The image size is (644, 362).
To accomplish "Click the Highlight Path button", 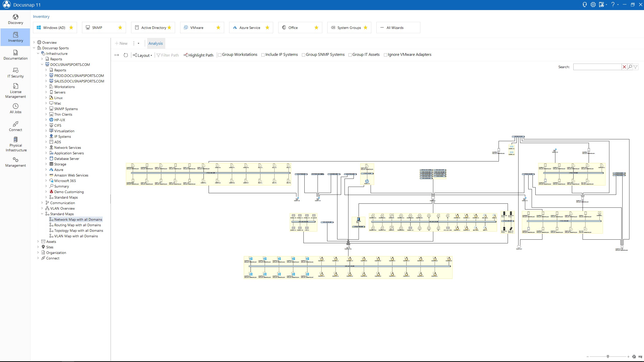I will 198,55.
